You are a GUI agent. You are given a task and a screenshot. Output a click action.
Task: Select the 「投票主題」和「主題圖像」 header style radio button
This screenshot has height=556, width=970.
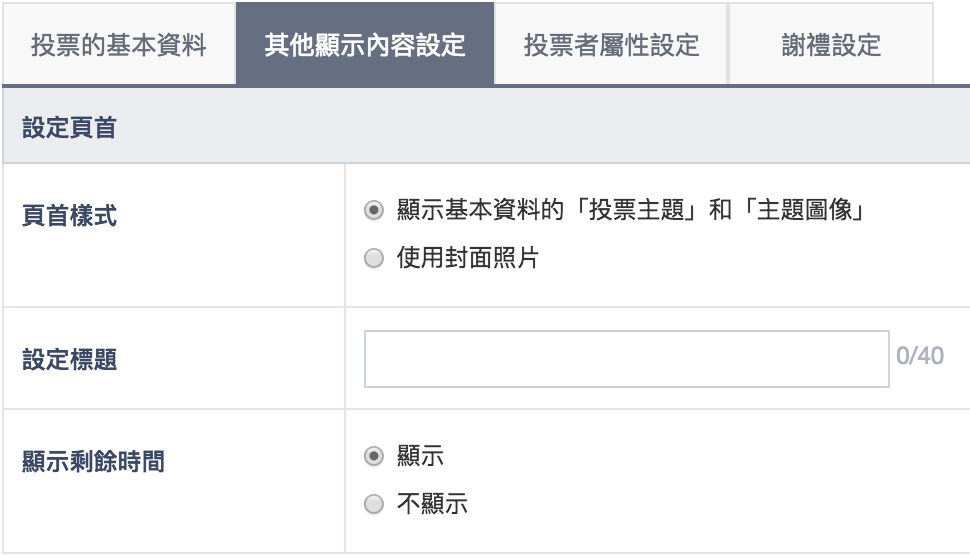pyautogui.click(x=374, y=211)
